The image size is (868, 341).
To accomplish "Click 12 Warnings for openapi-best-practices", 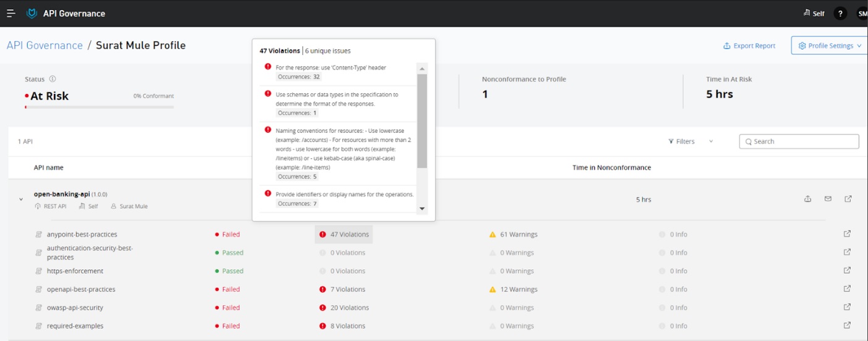I will (513, 289).
